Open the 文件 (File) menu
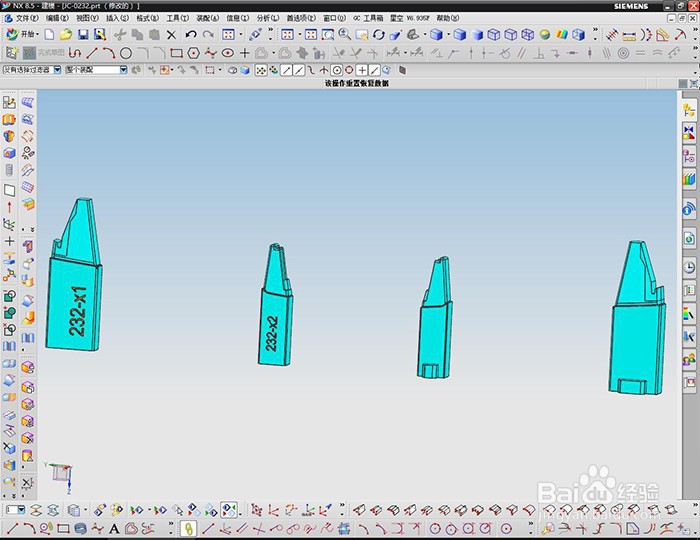Image resolution: width=700 pixels, height=540 pixels. pyautogui.click(x=26, y=18)
